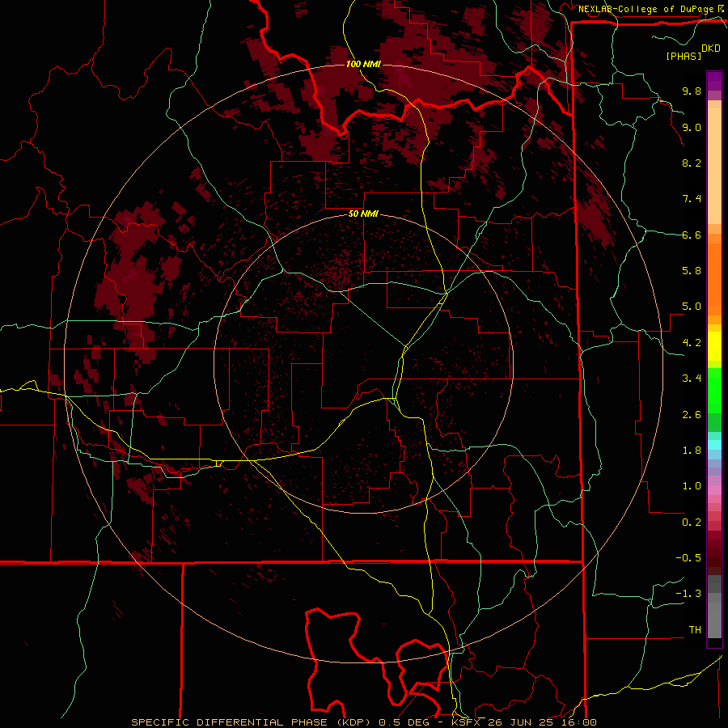Image resolution: width=728 pixels, height=728 pixels.
Task: Click the 16:00 time stamp
Action: [x=578, y=722]
